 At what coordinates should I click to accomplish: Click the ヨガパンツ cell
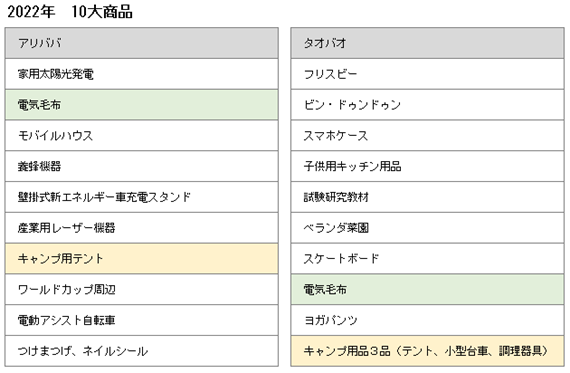pyautogui.click(x=427, y=320)
